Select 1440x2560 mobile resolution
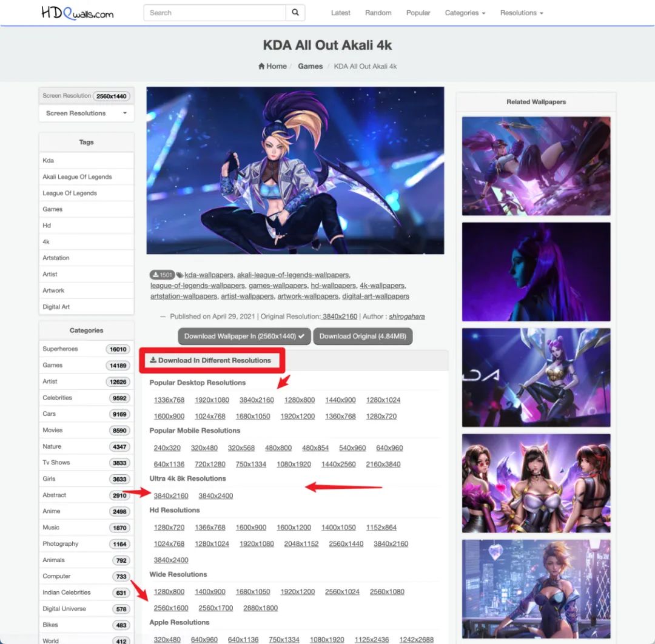Screen dimensions: 655x644 338,465
